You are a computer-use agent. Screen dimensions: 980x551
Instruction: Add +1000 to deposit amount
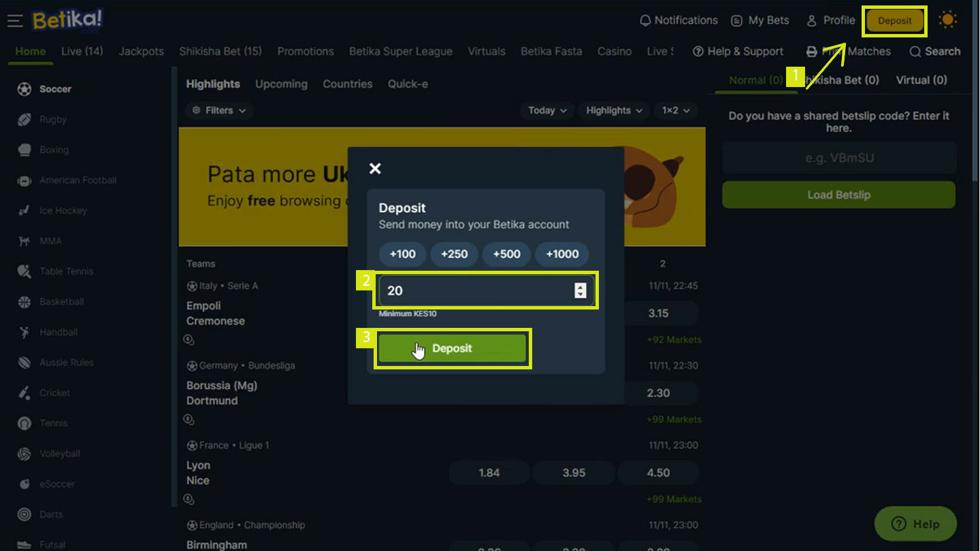pos(562,254)
